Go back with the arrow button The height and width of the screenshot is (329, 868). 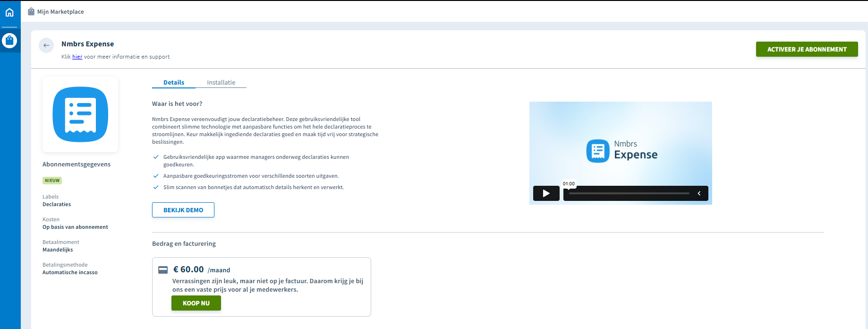[46, 45]
